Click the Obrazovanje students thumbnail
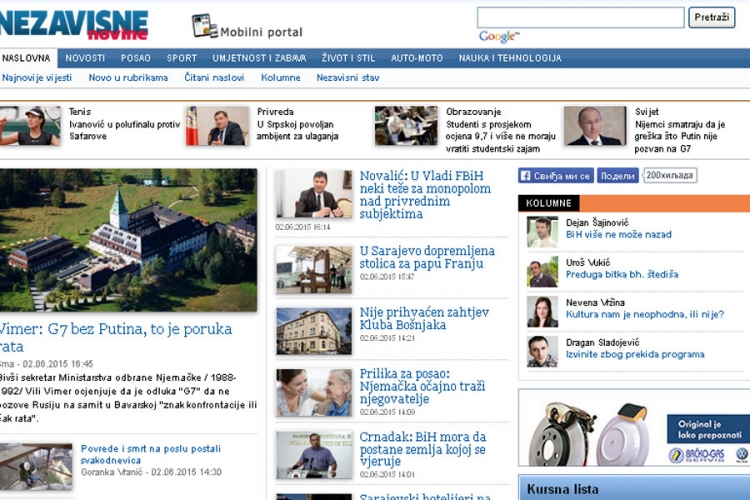 tap(406, 126)
